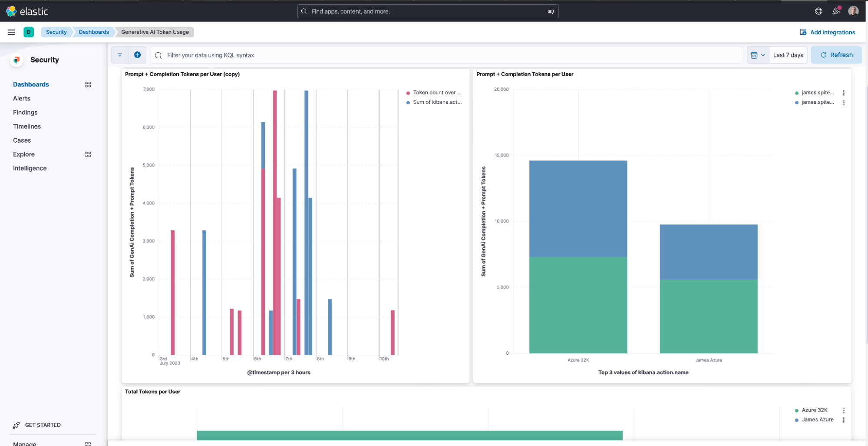This screenshot has height=446, width=868.
Task: Toggle the Sum of kibana.act legend label
Action: point(437,102)
